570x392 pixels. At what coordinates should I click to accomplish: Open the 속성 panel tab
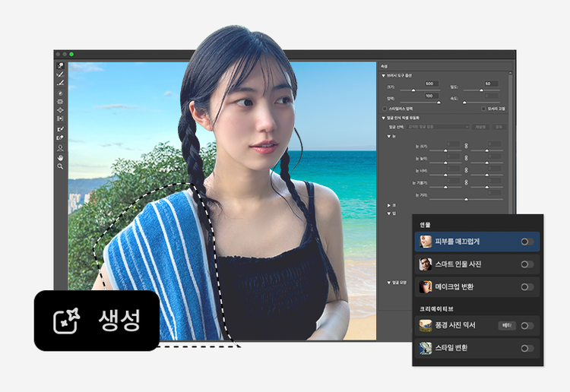click(x=385, y=66)
